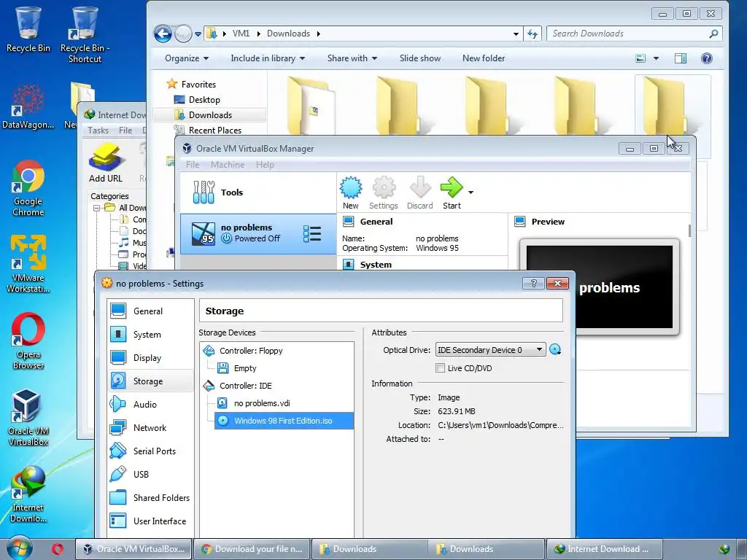Select Controller: IDE in storage tree

(245, 386)
